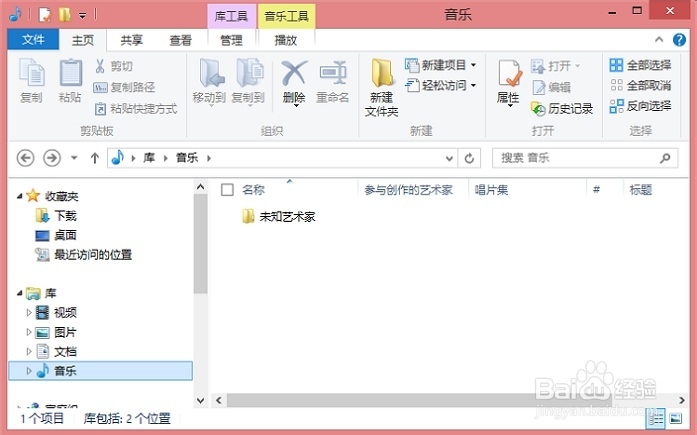Click the search magnifier icon
This screenshot has width=697, height=435.
click(665, 158)
